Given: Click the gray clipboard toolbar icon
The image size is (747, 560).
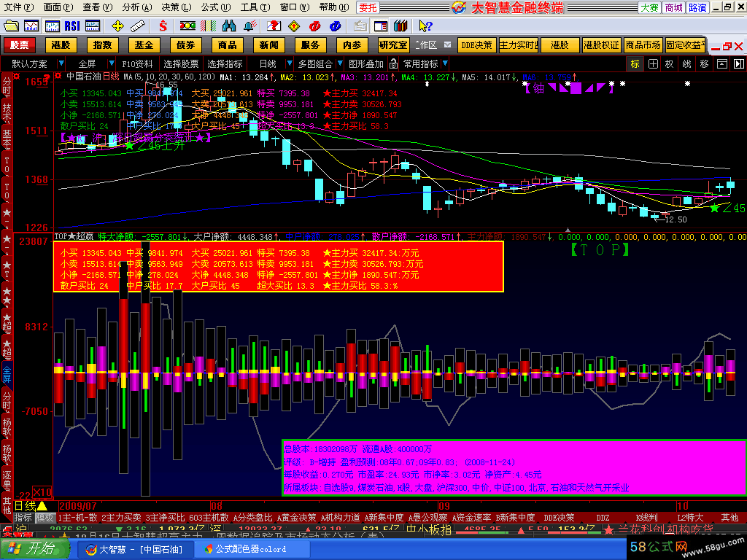Looking at the screenshot, I should (x=360, y=26).
